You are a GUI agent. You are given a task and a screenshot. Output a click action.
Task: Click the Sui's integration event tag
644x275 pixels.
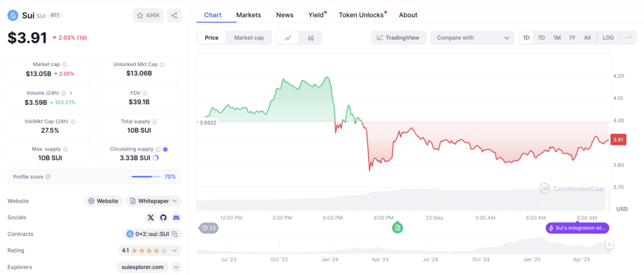(577, 228)
